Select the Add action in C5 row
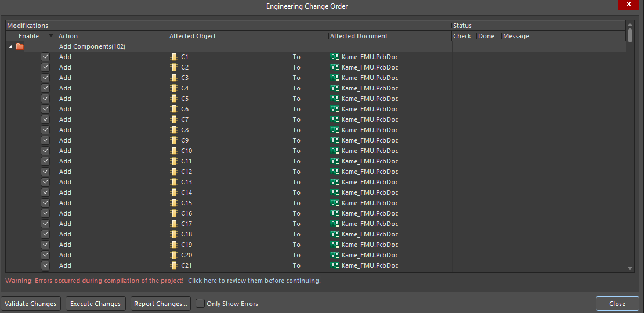 (66, 99)
